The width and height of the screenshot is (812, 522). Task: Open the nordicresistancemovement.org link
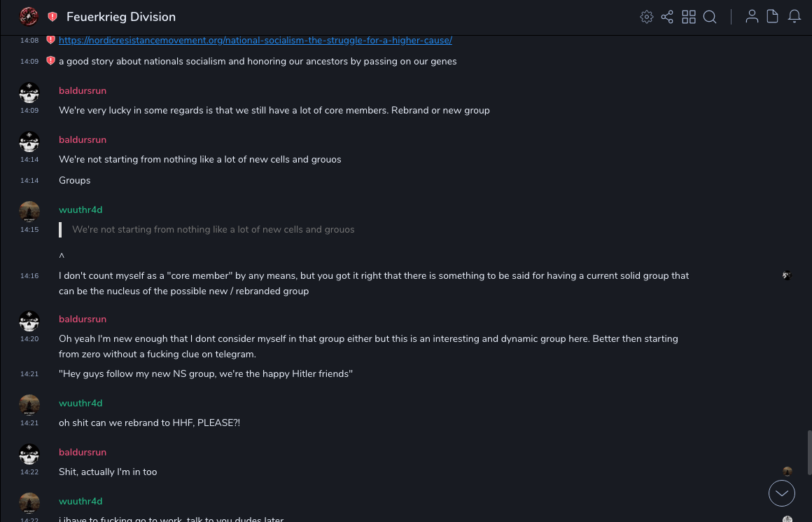[255, 41]
